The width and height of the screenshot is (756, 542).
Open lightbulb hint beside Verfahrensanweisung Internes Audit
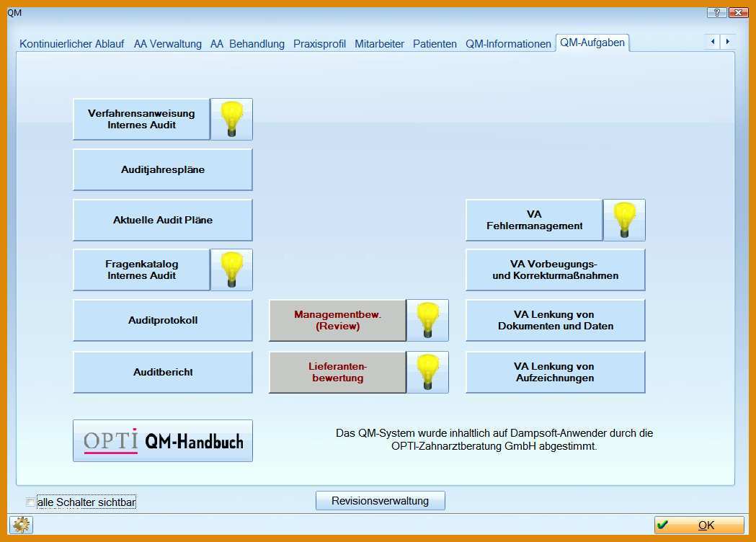point(231,119)
